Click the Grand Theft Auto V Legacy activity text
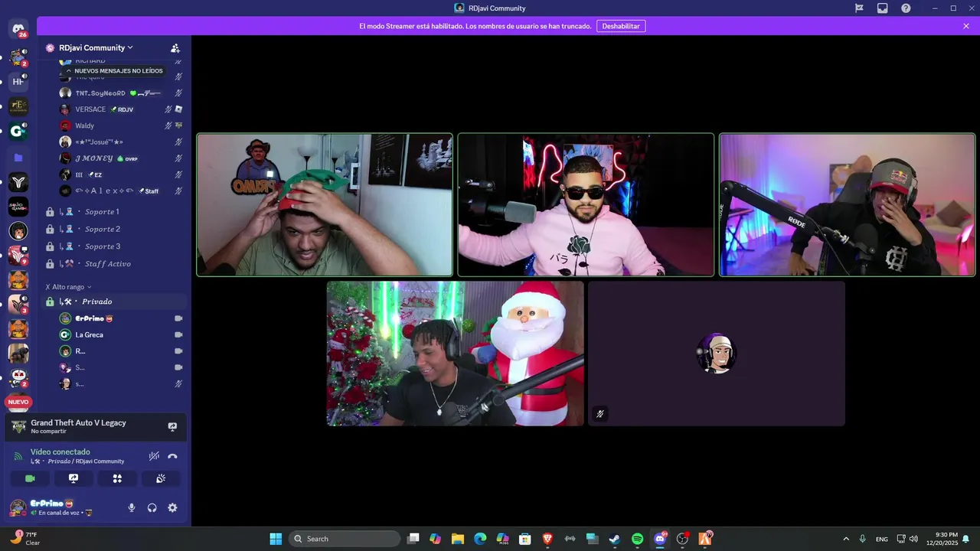Image resolution: width=980 pixels, height=551 pixels. [78, 422]
